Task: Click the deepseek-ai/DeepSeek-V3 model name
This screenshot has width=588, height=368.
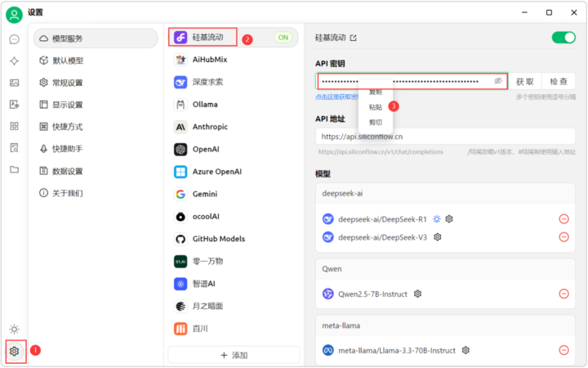Action: pyautogui.click(x=382, y=237)
